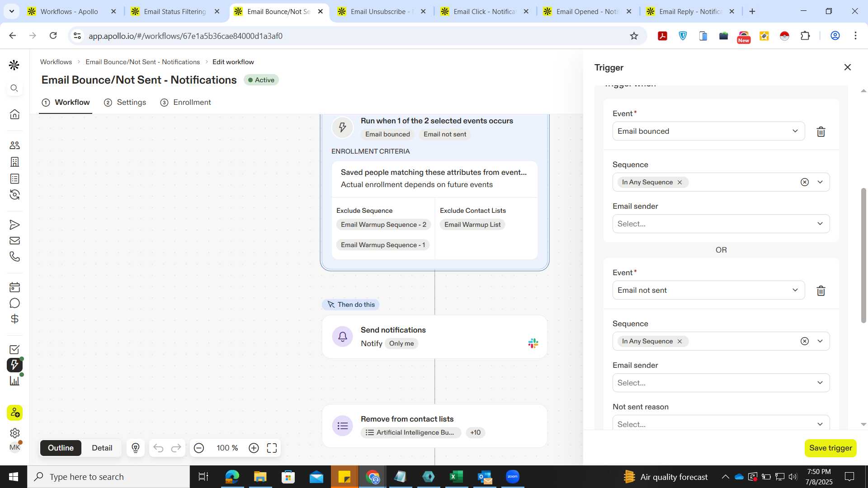Open the search icon in left sidebar
Viewport: 868px width, 488px height.
(x=14, y=88)
